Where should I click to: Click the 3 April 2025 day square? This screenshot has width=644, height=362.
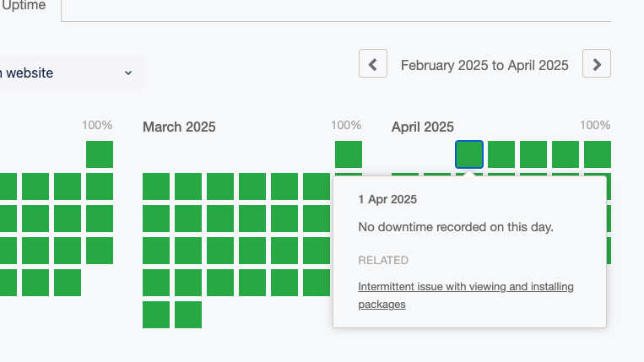533,154
